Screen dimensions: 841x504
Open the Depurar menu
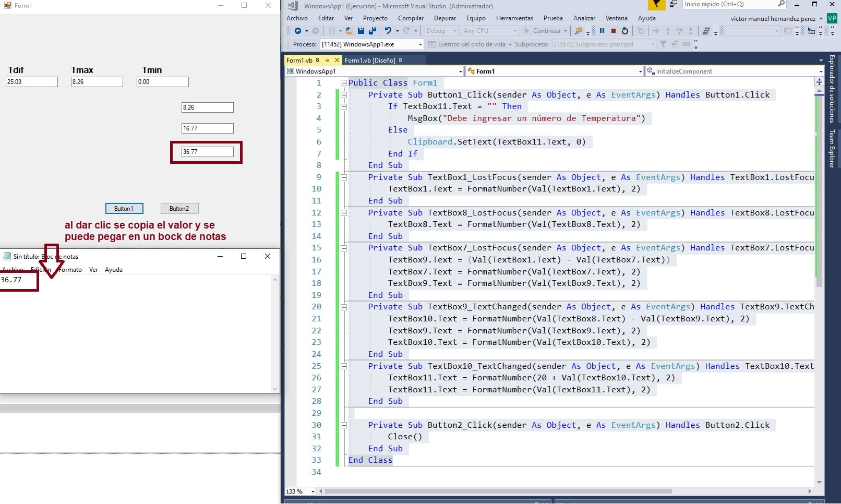click(445, 18)
